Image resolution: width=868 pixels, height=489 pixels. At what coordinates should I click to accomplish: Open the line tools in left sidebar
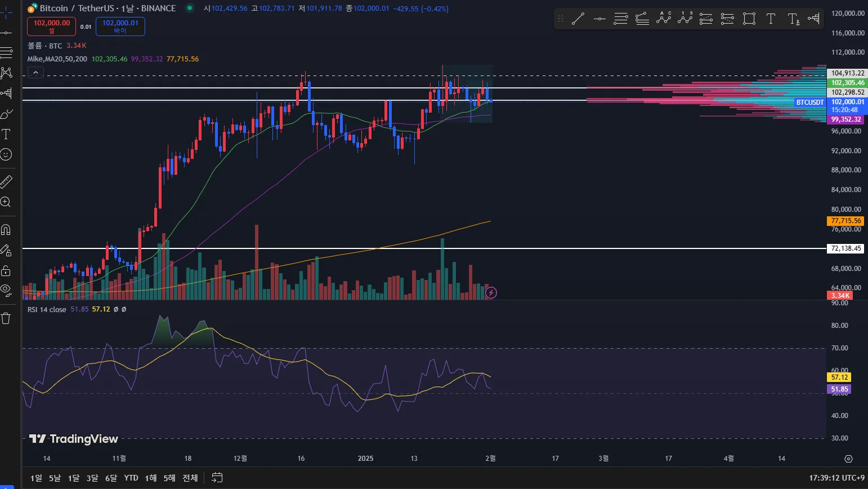pyautogui.click(x=6, y=33)
